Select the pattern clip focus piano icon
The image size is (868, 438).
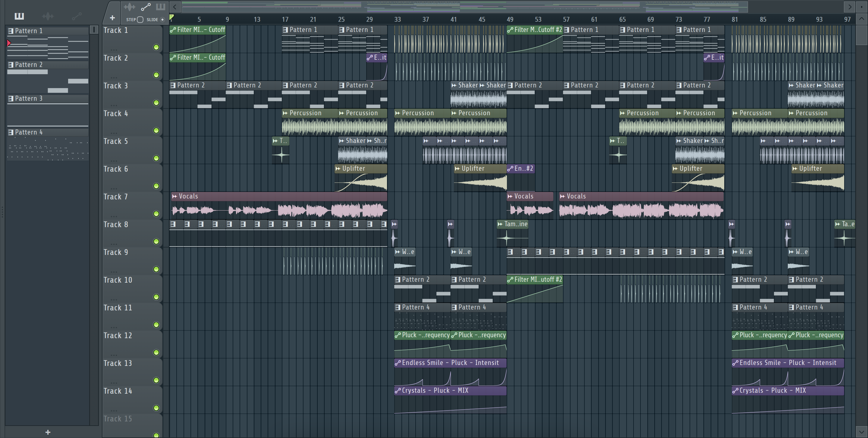pos(160,7)
